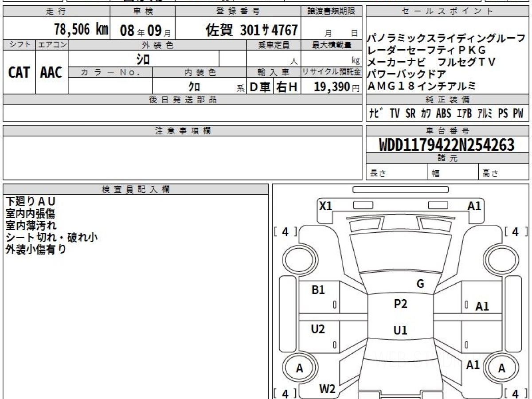The width and height of the screenshot is (532, 399).
Task: Select the シート切れ・破れ小 note
Action: coord(51,238)
